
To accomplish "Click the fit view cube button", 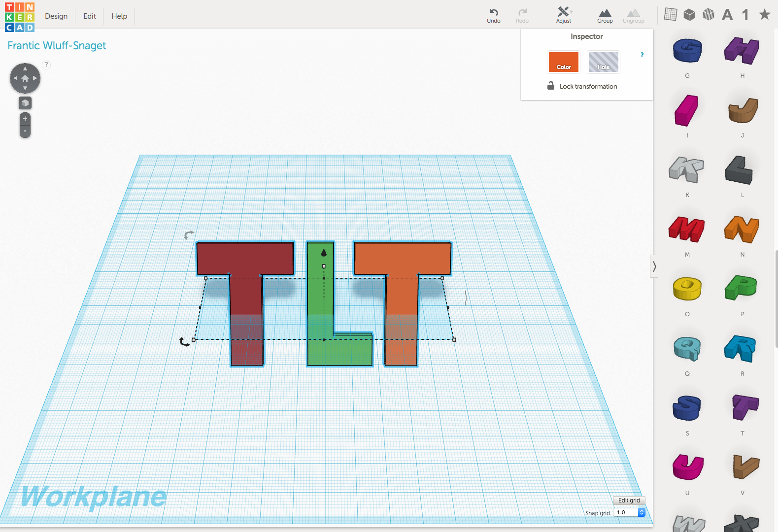I will (25, 103).
